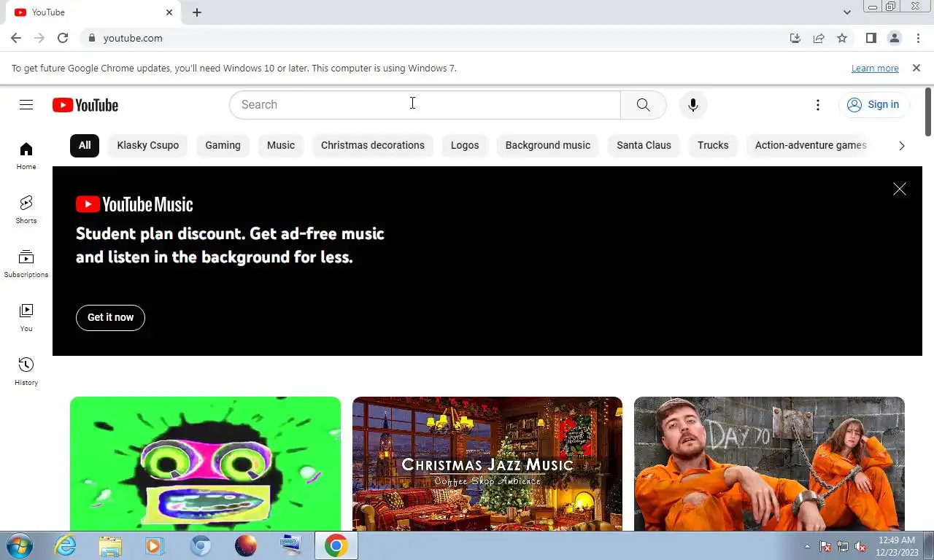Click the taskbar clock
Screen dimensions: 934x560
897,546
